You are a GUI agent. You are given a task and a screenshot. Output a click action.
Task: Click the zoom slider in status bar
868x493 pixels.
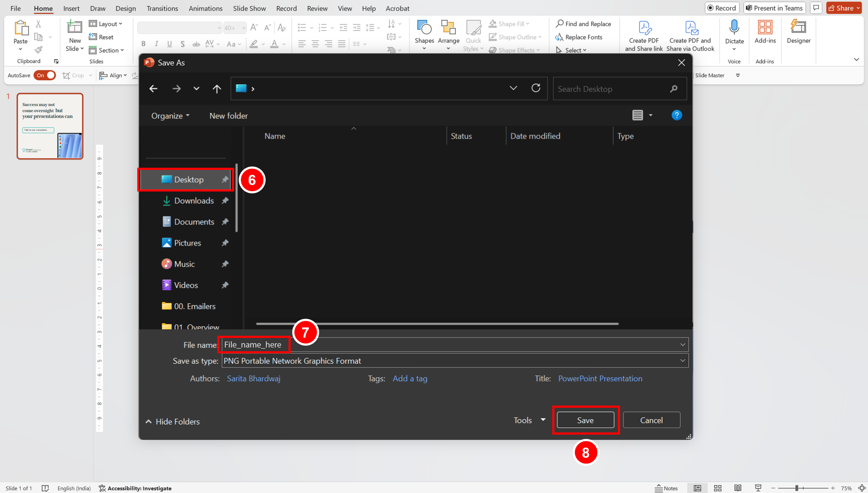(797, 488)
